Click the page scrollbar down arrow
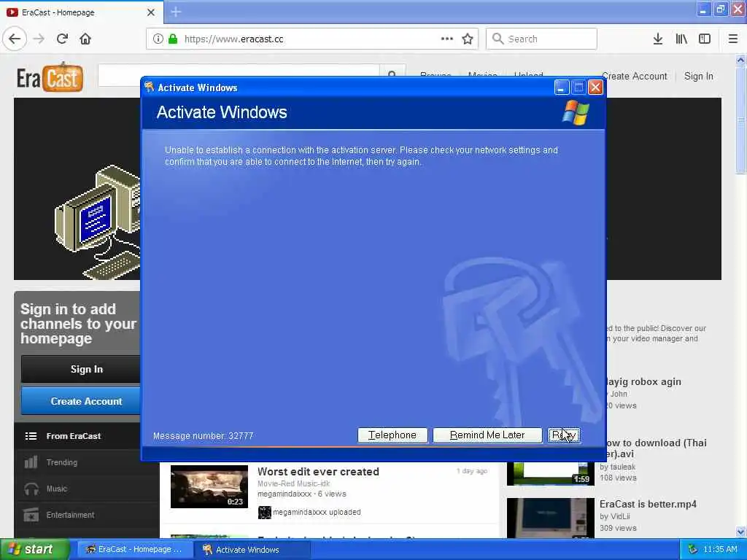The image size is (747, 560). (x=740, y=532)
